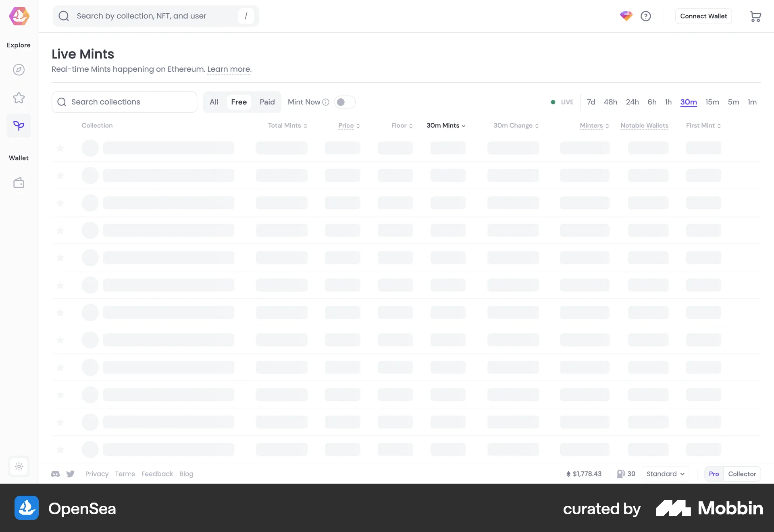
Task: Open the Wallet icon in sidebar
Action: (19, 183)
